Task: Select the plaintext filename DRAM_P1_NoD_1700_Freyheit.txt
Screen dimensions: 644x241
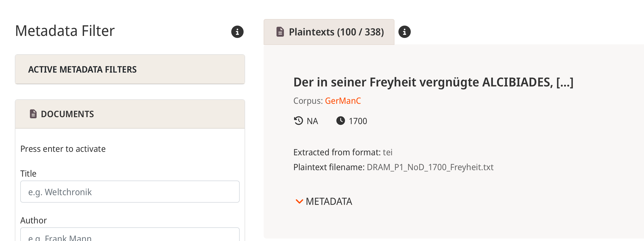Action: [x=430, y=167]
